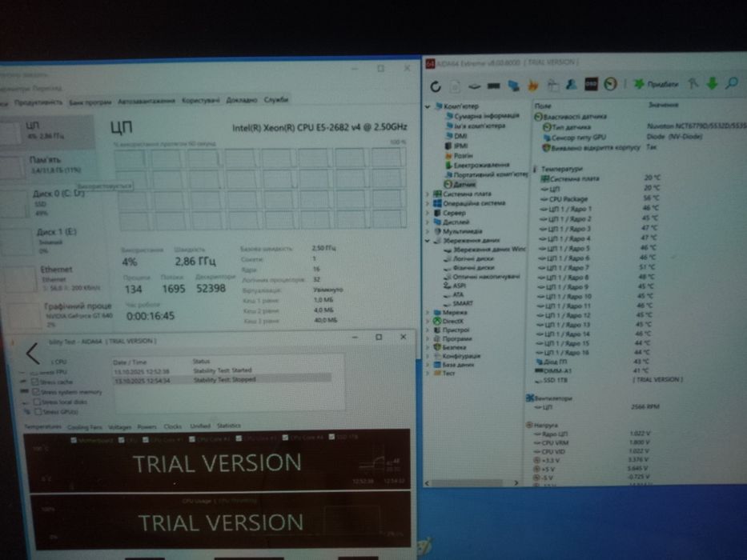
Task: Expand the Операційна система tree node
Action: coord(428,203)
